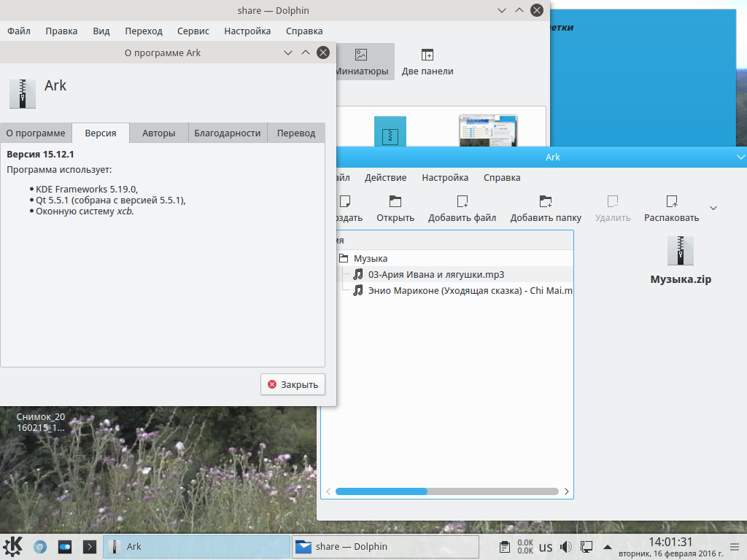Open the KDE application launcher icon

click(x=14, y=546)
